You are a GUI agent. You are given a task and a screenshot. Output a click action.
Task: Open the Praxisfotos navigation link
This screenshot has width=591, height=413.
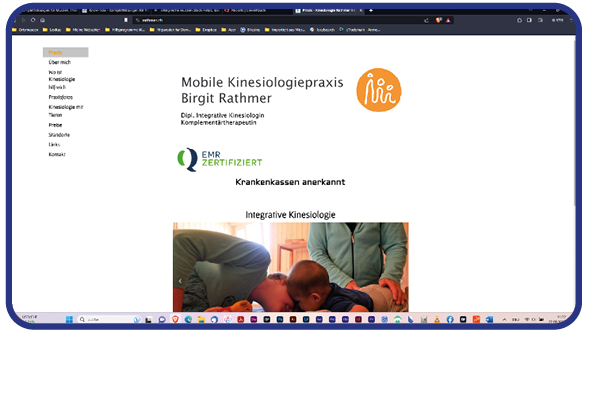point(61,97)
